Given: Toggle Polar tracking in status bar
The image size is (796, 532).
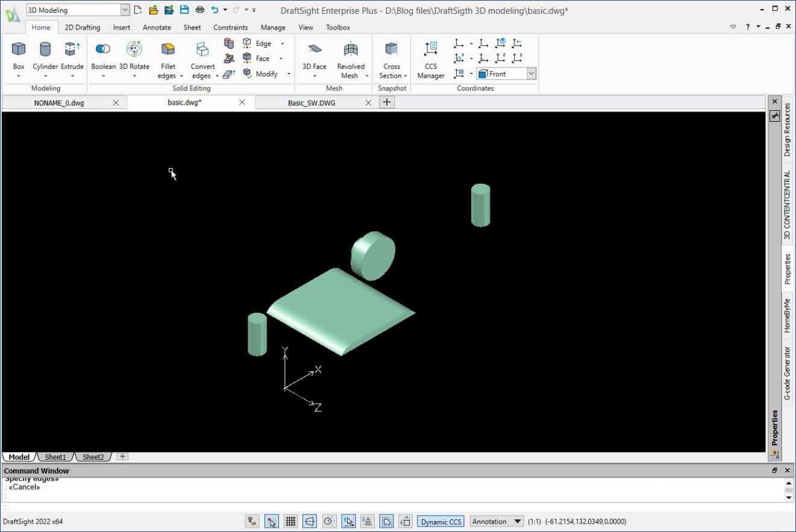Looking at the screenshot, I should pos(329,521).
